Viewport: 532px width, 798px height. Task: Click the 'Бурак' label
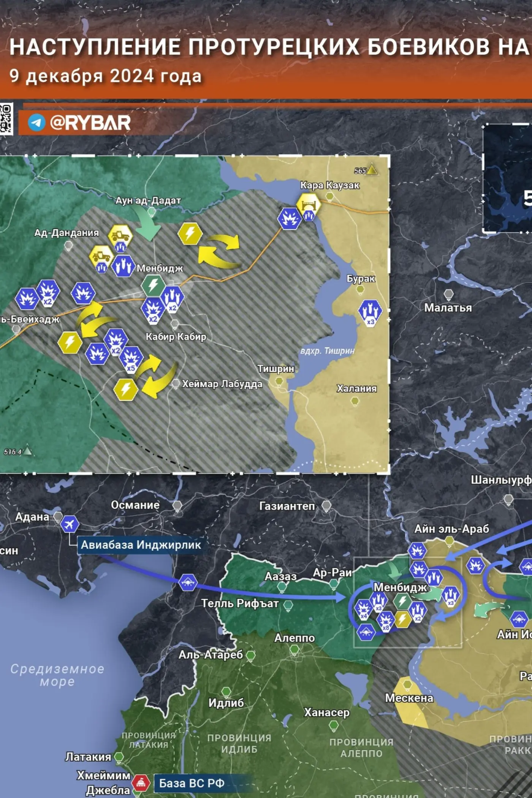pyautogui.click(x=361, y=278)
